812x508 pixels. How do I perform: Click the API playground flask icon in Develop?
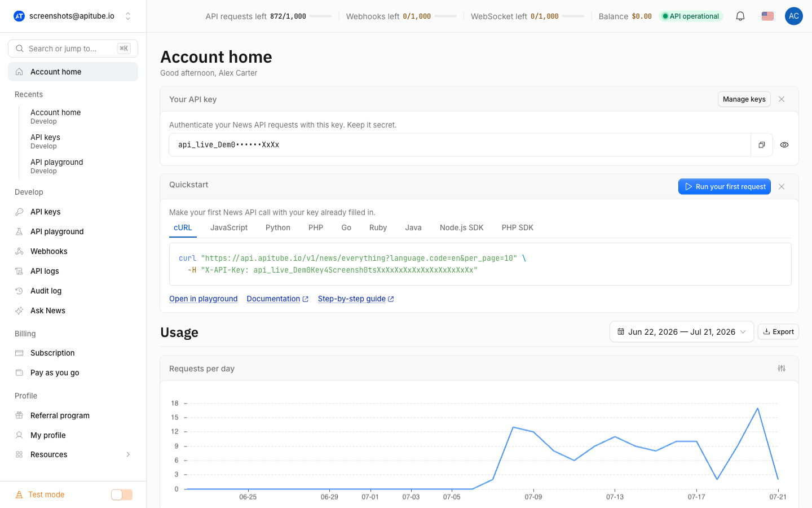[19, 231]
